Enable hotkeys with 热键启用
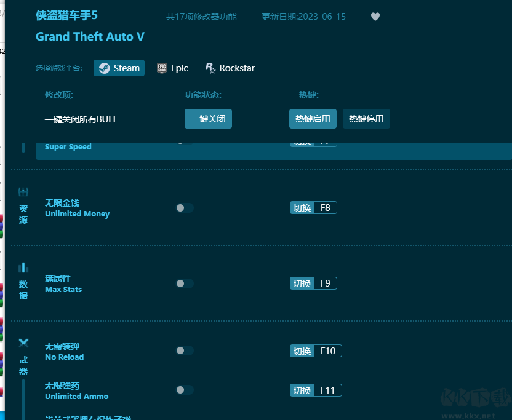Screen dimensions: 512x420 click(x=313, y=119)
